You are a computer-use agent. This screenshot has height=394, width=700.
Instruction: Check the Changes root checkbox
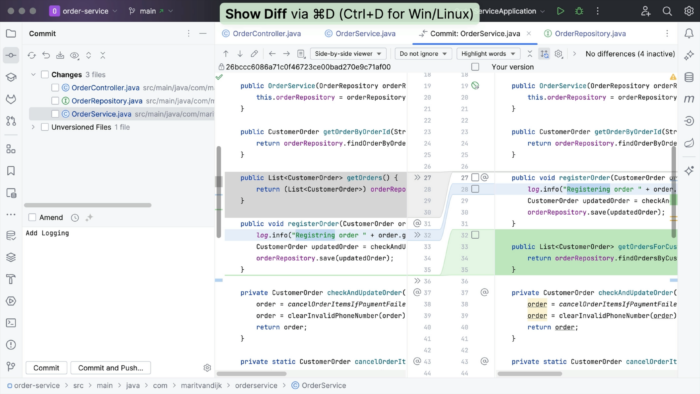(45, 75)
